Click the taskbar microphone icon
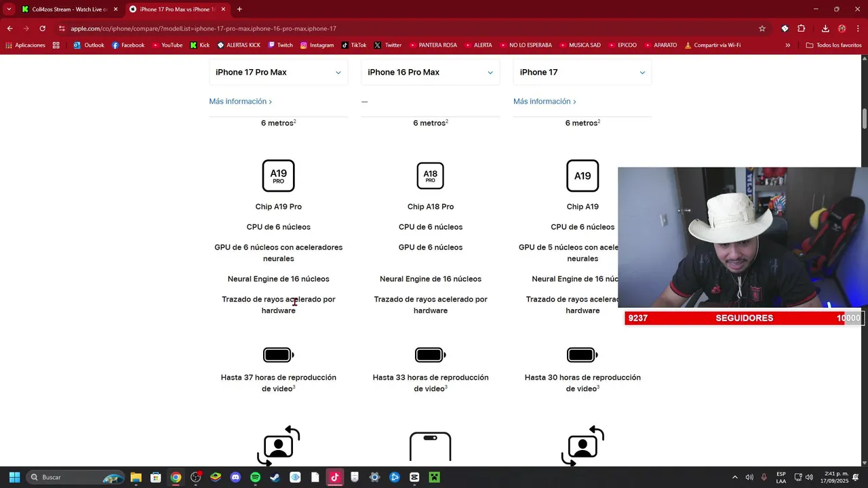868x488 pixels. click(764, 477)
